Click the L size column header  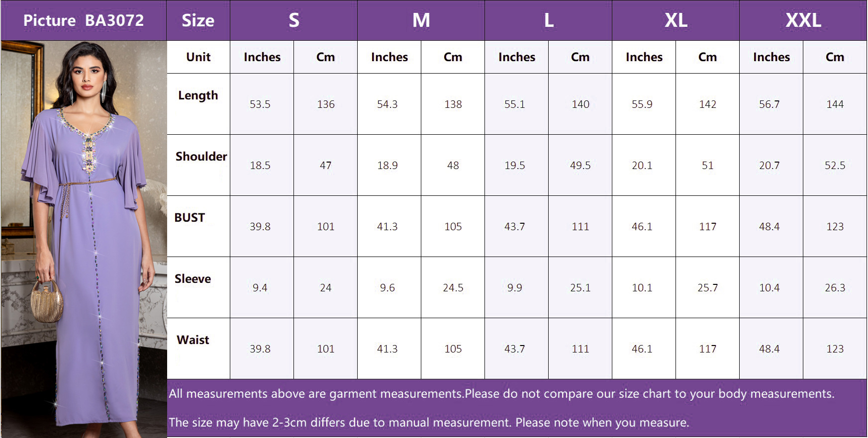tap(548, 20)
